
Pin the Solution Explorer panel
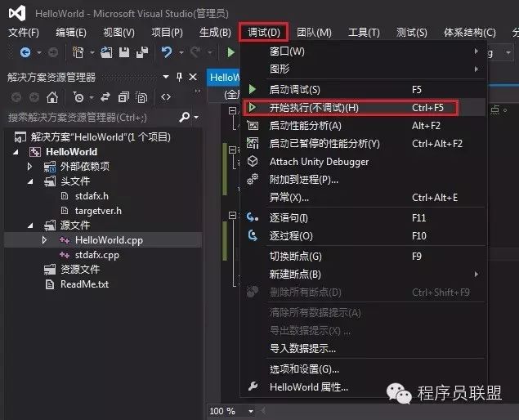pos(179,77)
